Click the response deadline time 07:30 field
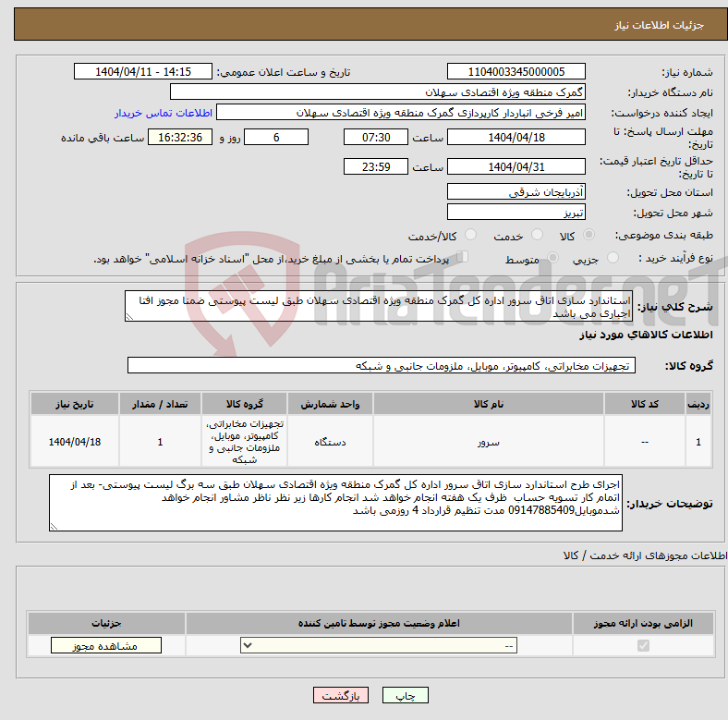Viewport: 728px width, 720px height. click(376, 137)
